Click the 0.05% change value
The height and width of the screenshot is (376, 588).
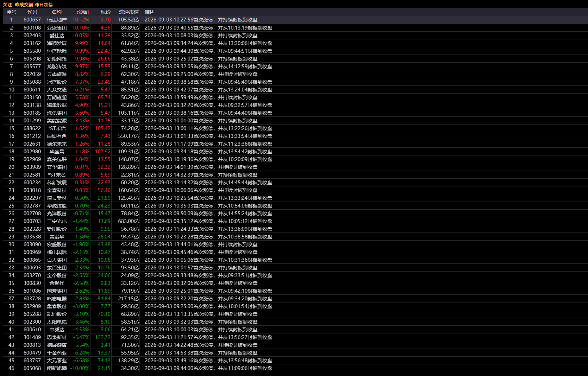pyautogui.click(x=82, y=190)
